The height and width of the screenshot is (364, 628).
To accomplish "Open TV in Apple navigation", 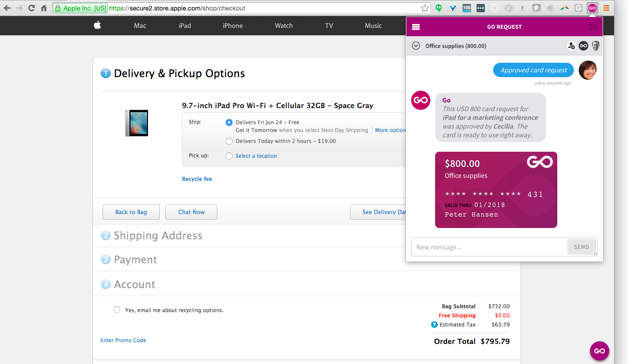I will [329, 26].
